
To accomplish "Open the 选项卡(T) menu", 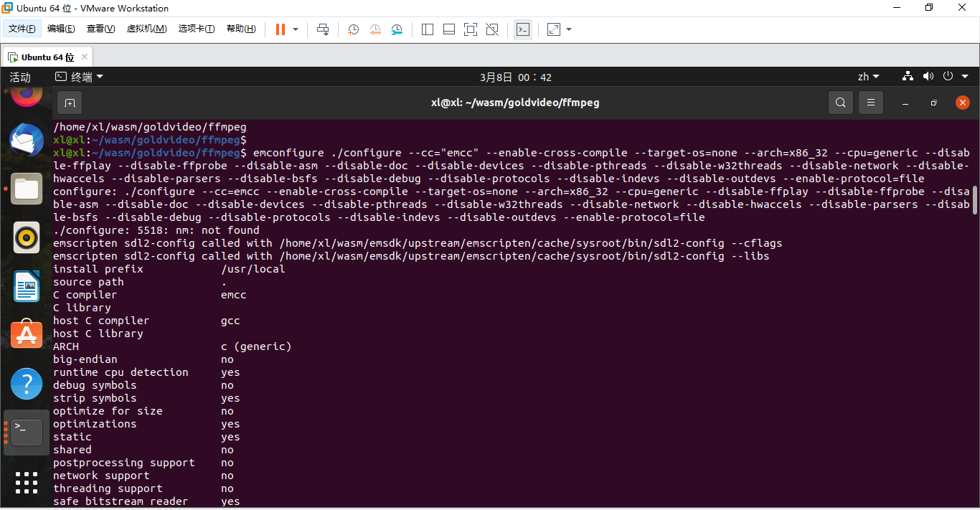I will (x=197, y=29).
